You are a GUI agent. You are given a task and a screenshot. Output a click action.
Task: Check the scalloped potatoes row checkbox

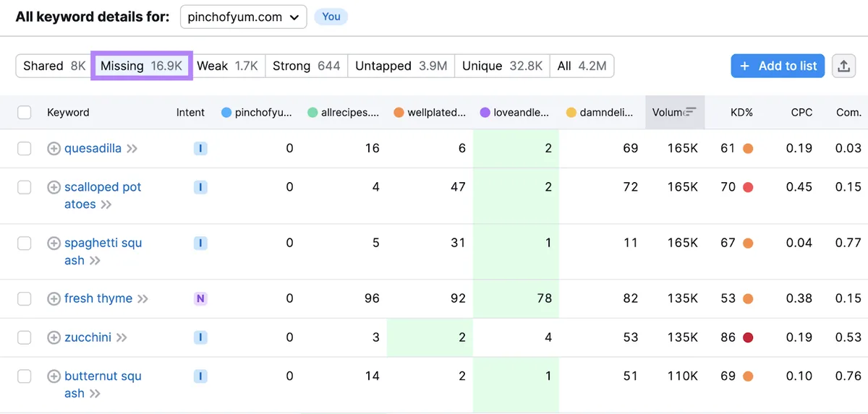(25, 187)
